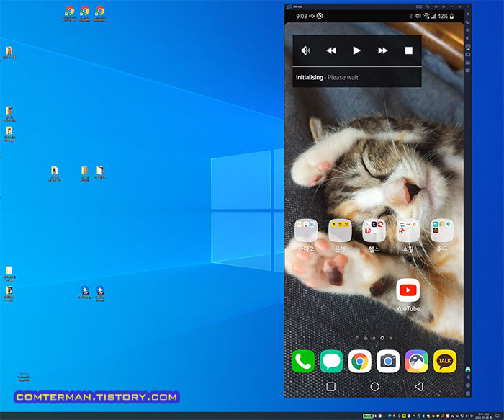504x420 pixels.
Task: Tap the Android back triangle button
Action: point(418,387)
